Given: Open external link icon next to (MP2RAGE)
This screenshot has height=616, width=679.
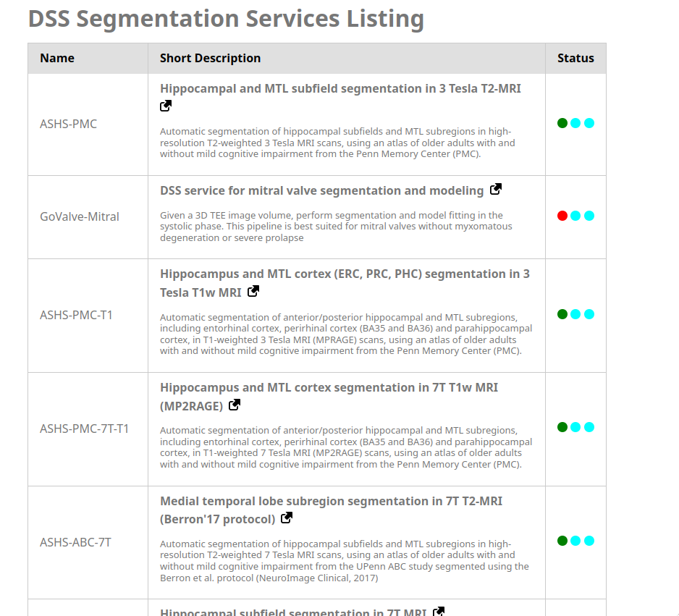Looking at the screenshot, I should pyautogui.click(x=235, y=405).
